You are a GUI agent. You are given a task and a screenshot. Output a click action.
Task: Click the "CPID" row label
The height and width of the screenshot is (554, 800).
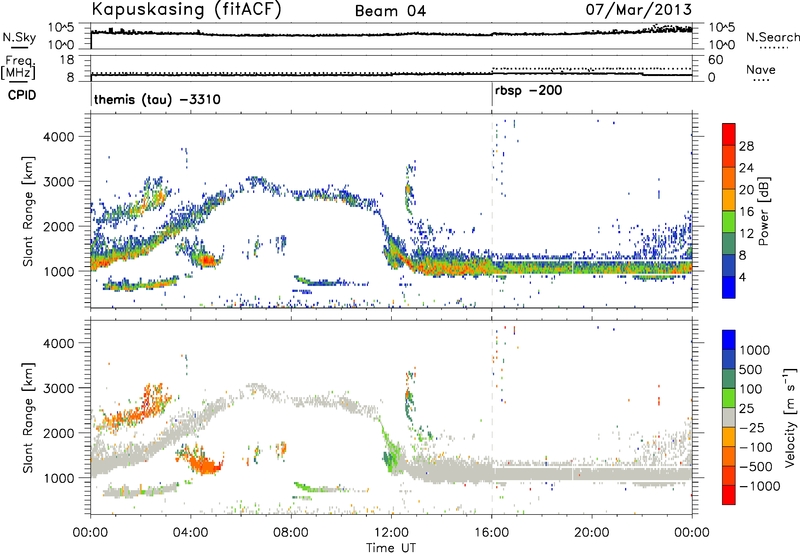[x=22, y=95]
